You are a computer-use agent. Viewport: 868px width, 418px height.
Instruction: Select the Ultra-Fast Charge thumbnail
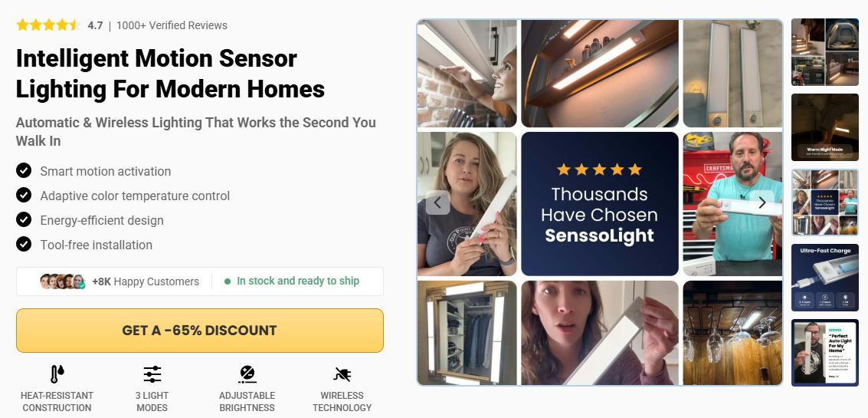tap(825, 278)
